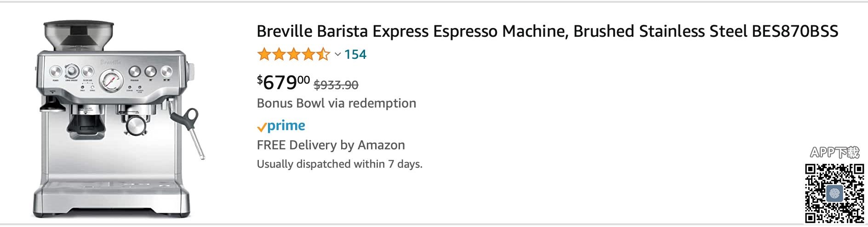Click the $679.00 current price
Image resolution: width=868 pixels, height=227 pixels.
pyautogui.click(x=283, y=82)
